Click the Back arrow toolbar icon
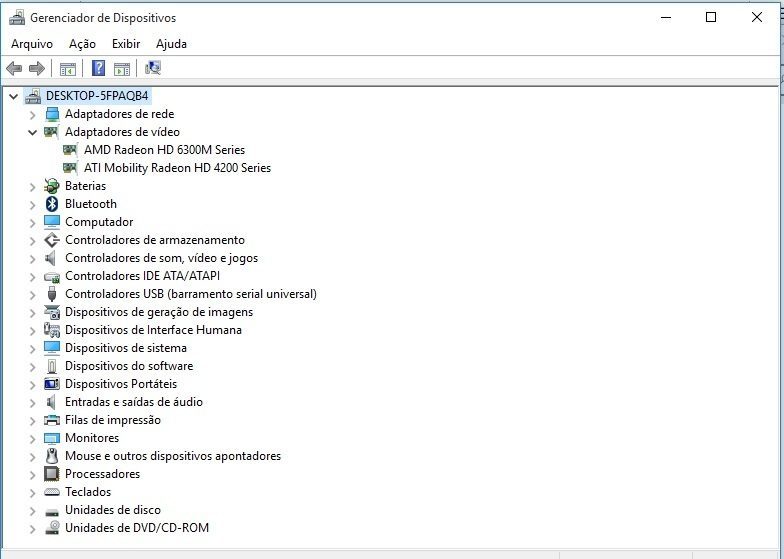784x559 pixels. [14, 68]
